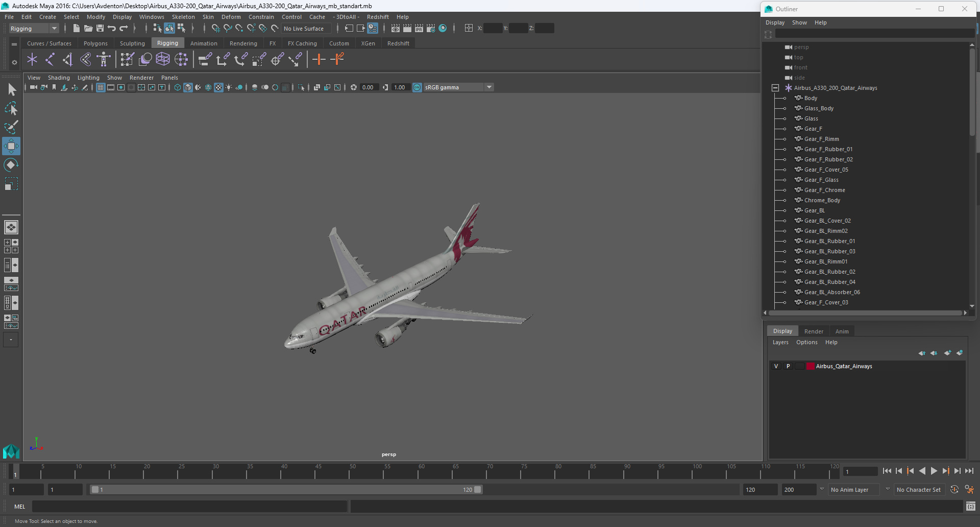
Task: Click the Save Scene icon
Action: pyautogui.click(x=100, y=29)
